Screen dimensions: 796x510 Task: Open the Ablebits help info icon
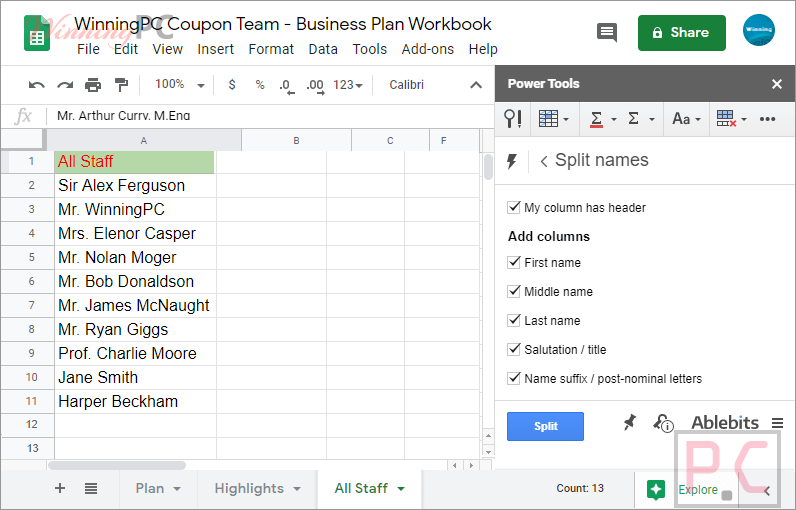pos(664,423)
